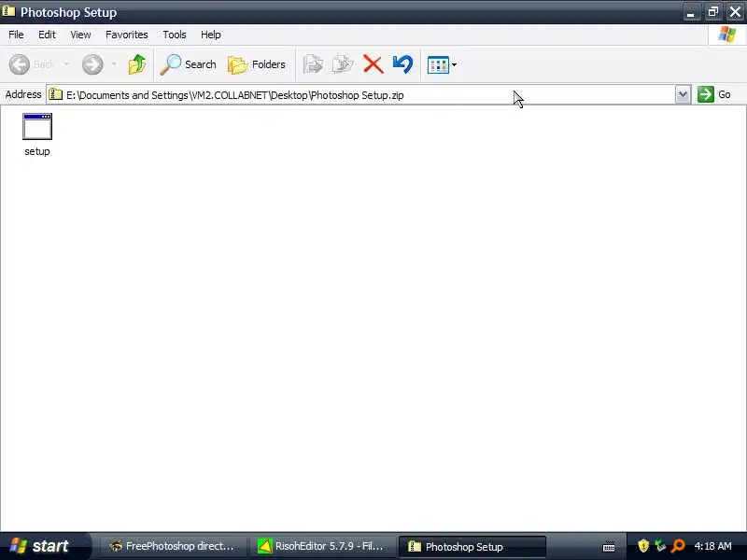
Task: Close the Photoshop Setup window
Action: tap(736, 12)
